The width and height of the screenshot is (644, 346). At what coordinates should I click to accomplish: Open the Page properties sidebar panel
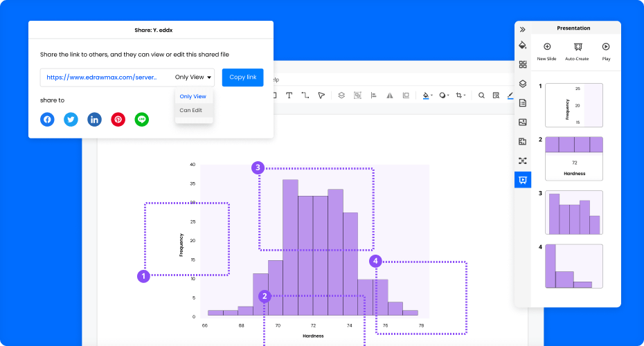point(522,103)
